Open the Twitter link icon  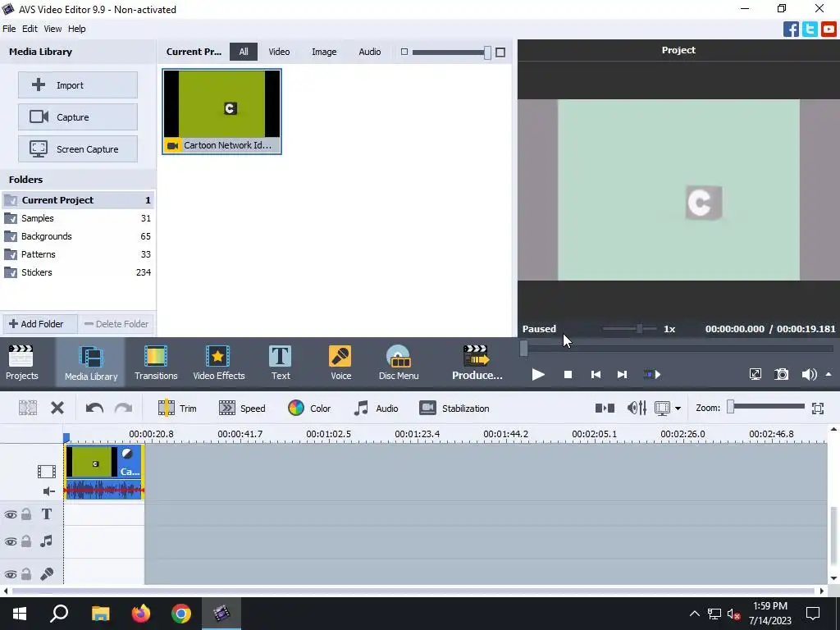(810, 29)
